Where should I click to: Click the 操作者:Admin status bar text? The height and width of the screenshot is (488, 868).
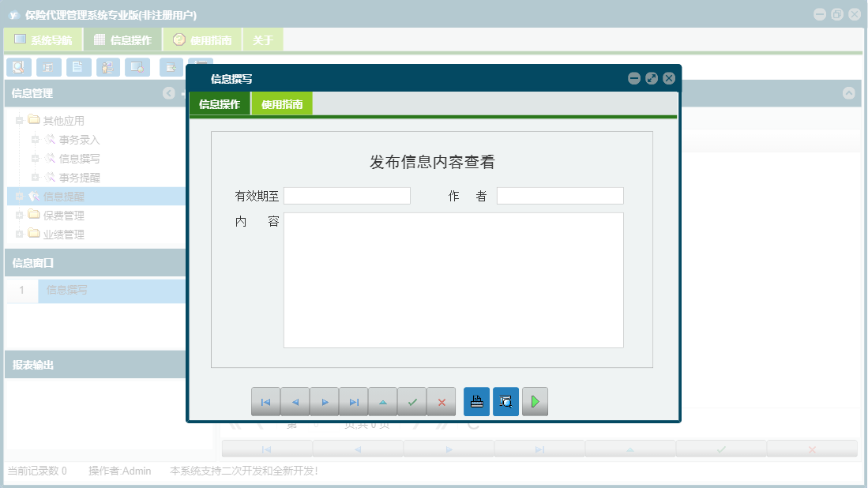point(119,471)
